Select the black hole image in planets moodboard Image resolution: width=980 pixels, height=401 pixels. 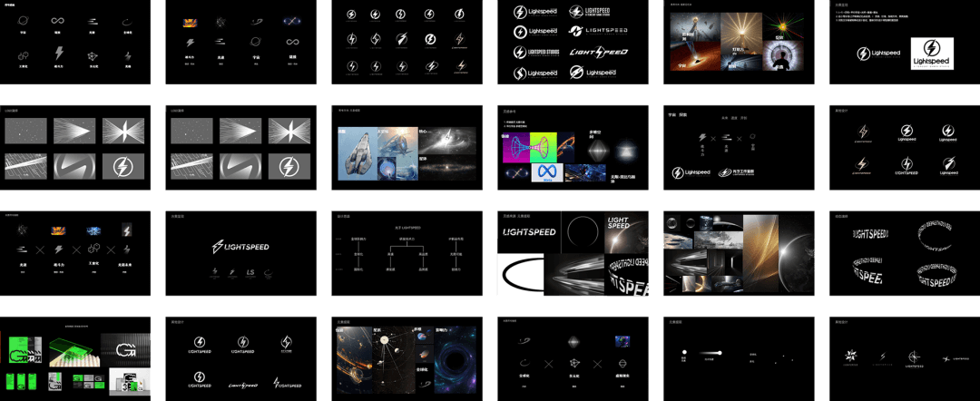coord(456,361)
